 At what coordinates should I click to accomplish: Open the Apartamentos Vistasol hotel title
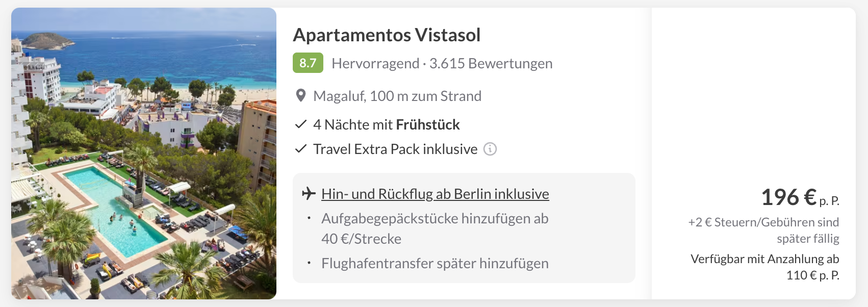point(387,35)
